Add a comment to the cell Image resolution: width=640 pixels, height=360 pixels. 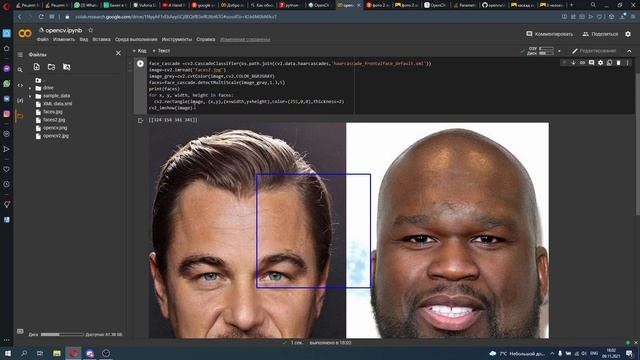click(x=591, y=63)
